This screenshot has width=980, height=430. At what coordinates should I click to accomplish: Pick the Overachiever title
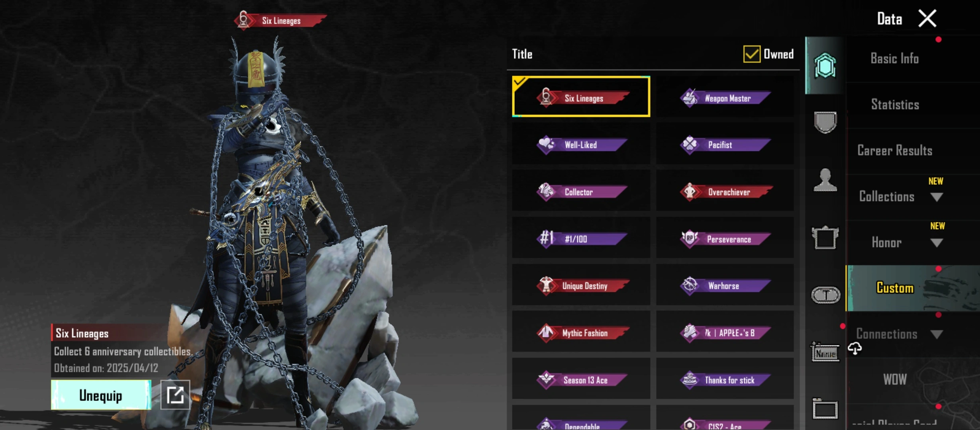coord(725,192)
